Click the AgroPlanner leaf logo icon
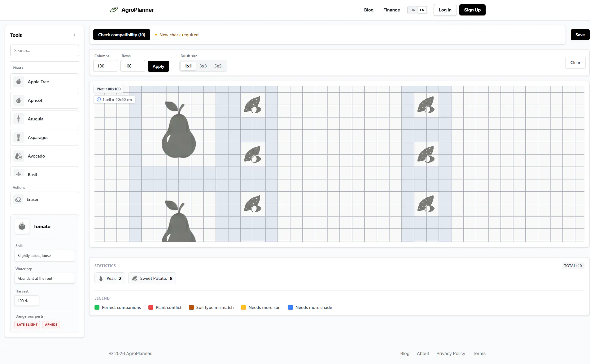Viewport: 590px width, 364px height. (x=114, y=10)
